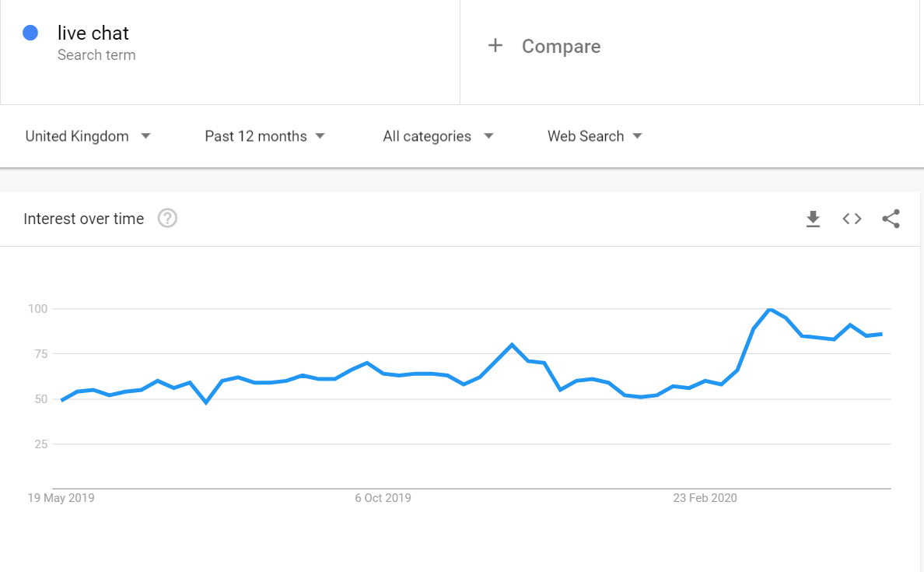Download the Interest over time data
The image size is (924, 572).
pyautogui.click(x=813, y=219)
